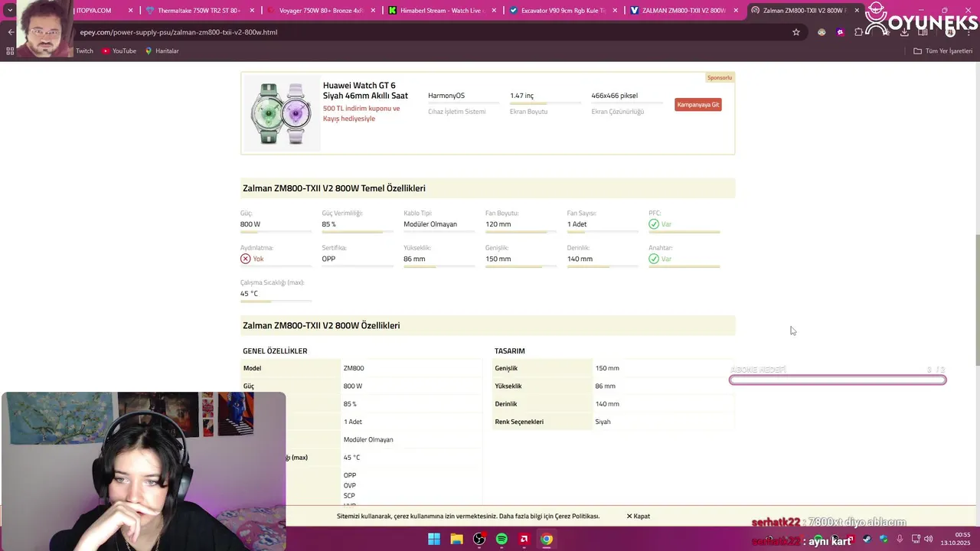Open Spotify from the taskbar
Viewport: 980px width, 551px height.
coord(501,539)
